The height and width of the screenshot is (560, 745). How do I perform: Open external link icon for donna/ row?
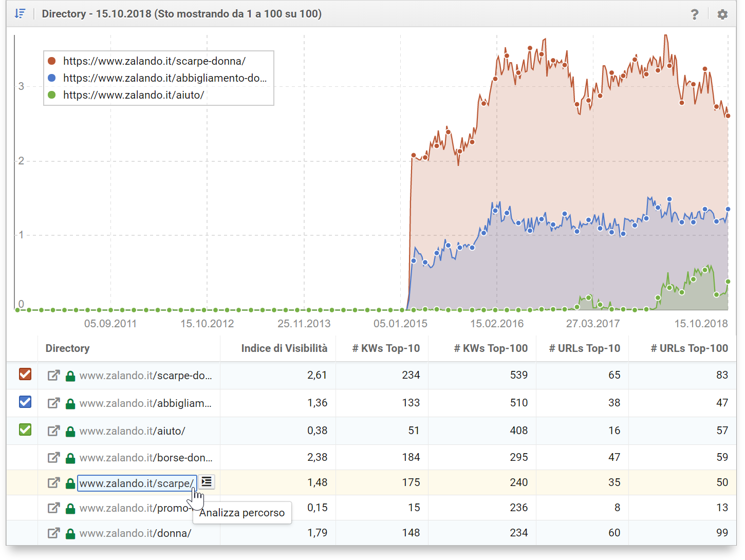click(53, 533)
